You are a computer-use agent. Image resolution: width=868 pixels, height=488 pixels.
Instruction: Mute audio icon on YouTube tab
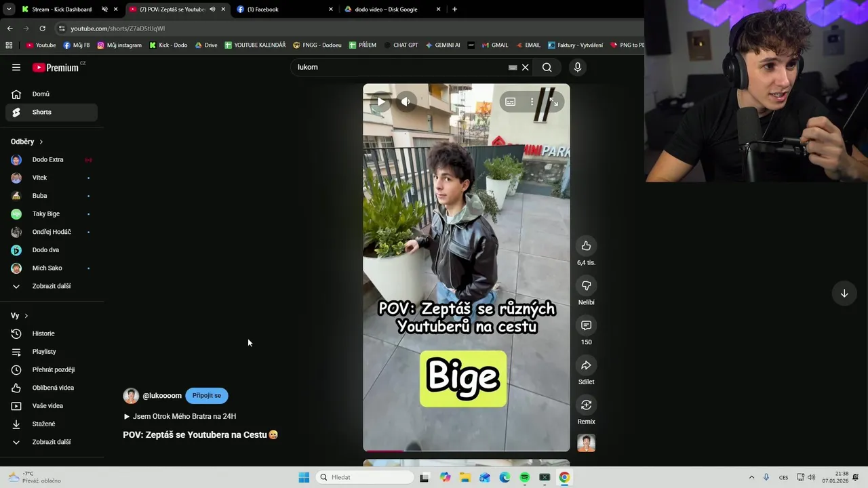tap(212, 9)
